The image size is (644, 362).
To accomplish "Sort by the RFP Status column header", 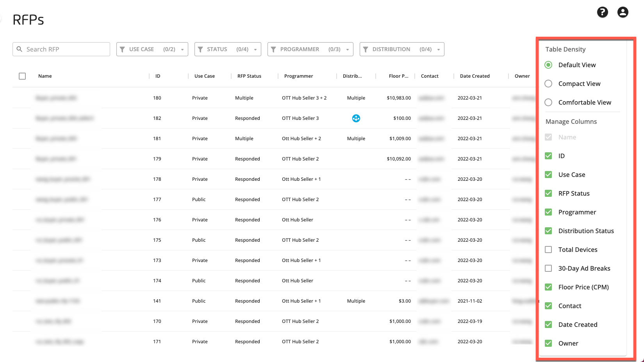I will pos(249,76).
